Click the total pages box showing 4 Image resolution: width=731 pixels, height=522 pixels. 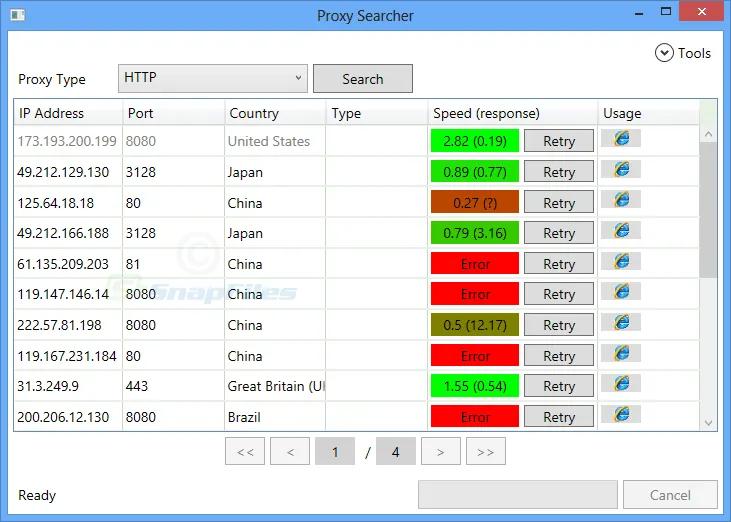(x=396, y=451)
